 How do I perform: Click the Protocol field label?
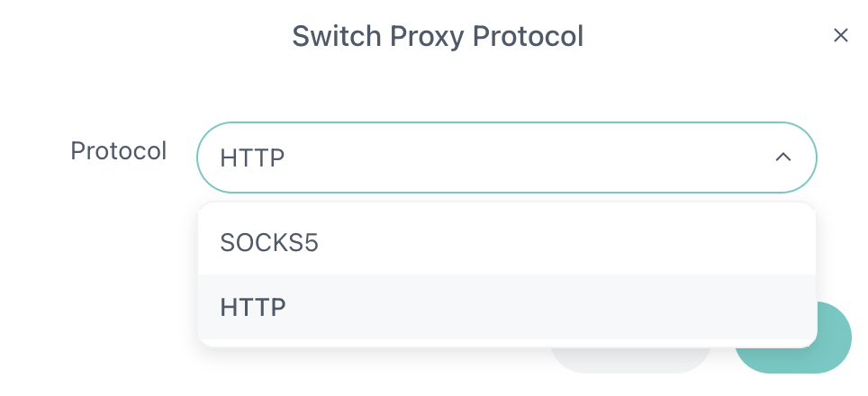tap(118, 151)
